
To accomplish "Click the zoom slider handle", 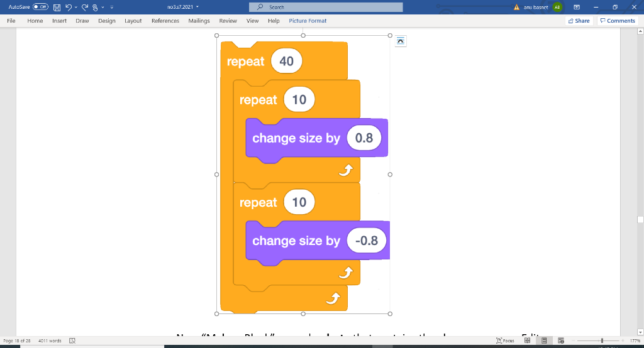I will (602, 340).
